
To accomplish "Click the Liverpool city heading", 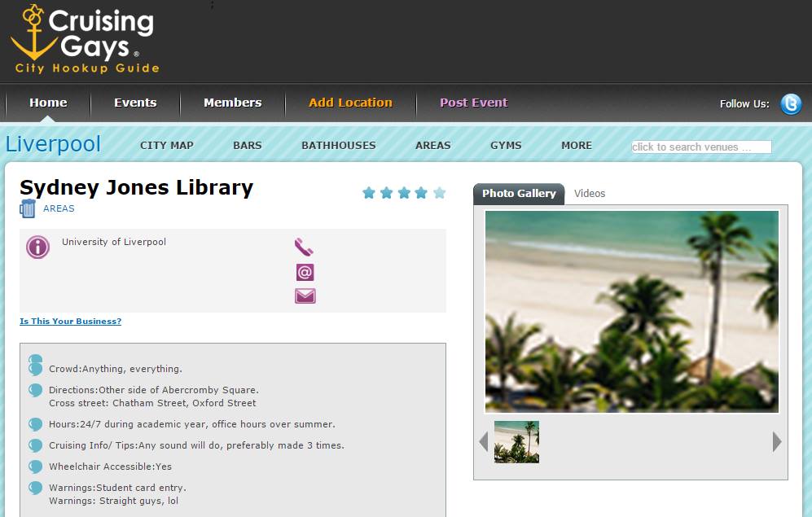I will point(53,144).
